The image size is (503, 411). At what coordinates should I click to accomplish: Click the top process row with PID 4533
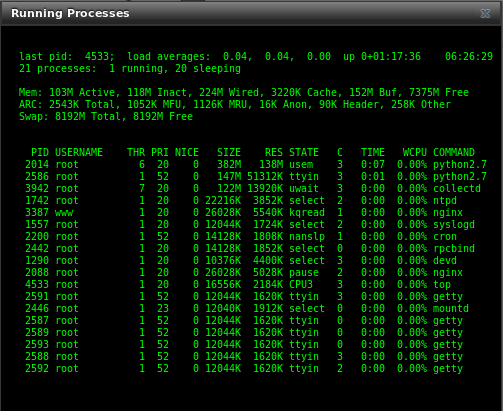(x=238, y=284)
